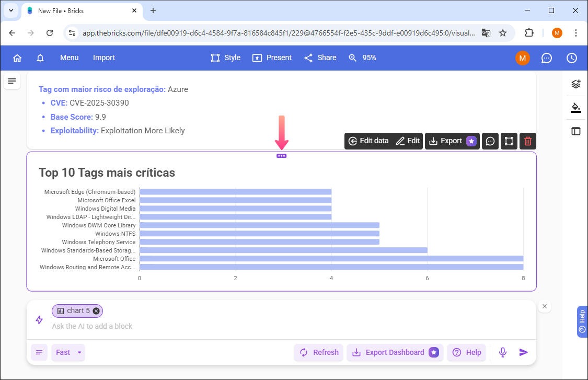
Task: Open the Chrome profile avatar
Action: [x=557, y=33]
